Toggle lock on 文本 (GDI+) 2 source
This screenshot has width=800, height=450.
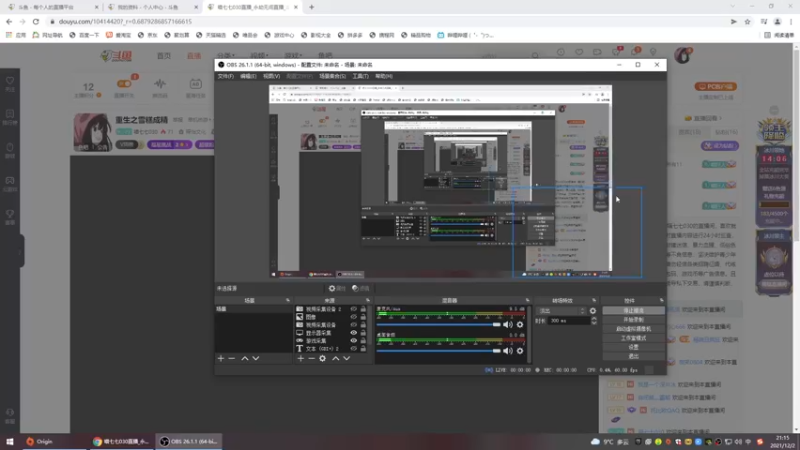pyautogui.click(x=363, y=348)
